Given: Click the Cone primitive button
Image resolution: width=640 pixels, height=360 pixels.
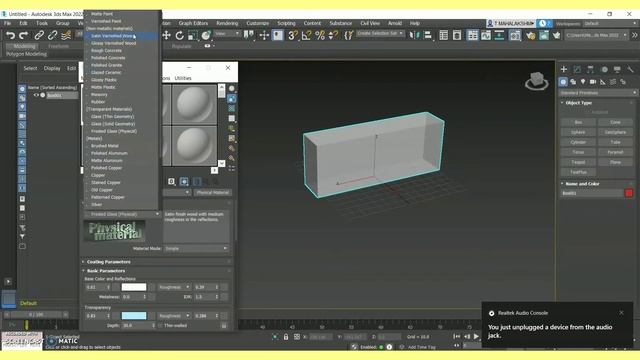Looking at the screenshot, I should pyautogui.click(x=615, y=122).
